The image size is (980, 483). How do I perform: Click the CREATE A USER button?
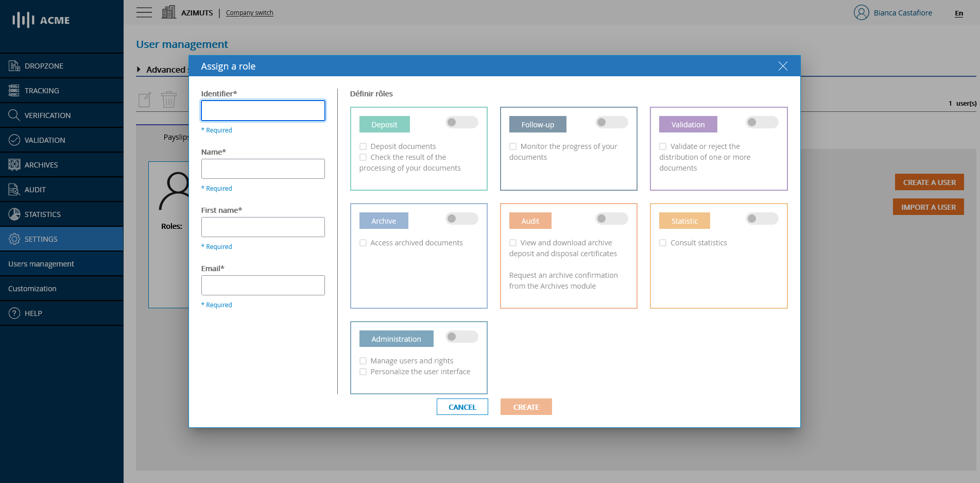click(929, 182)
